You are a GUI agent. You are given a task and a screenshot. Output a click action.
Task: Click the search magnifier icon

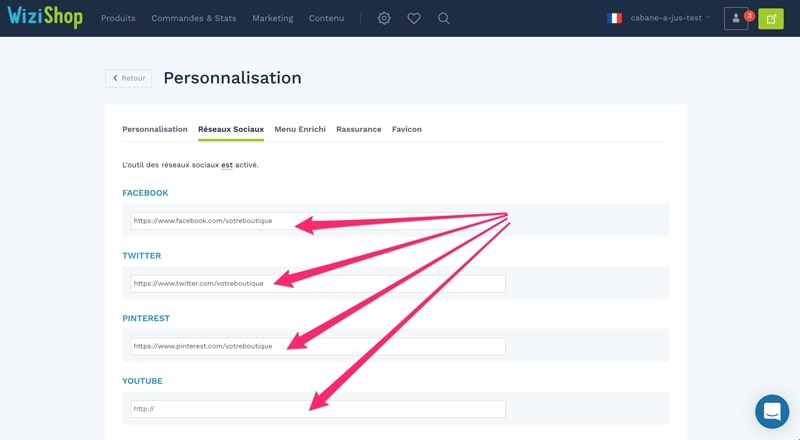click(x=444, y=18)
